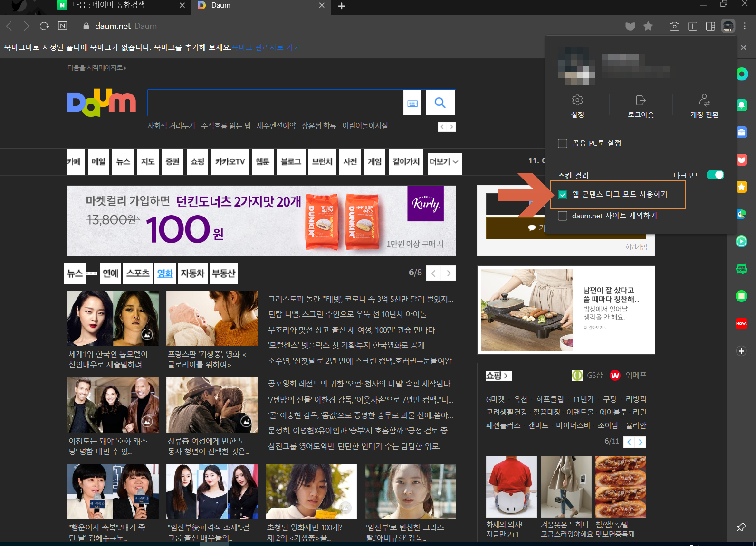This screenshot has width=756, height=546.
Task: Check 공용 PC로 설정 box
Action: 563,143
